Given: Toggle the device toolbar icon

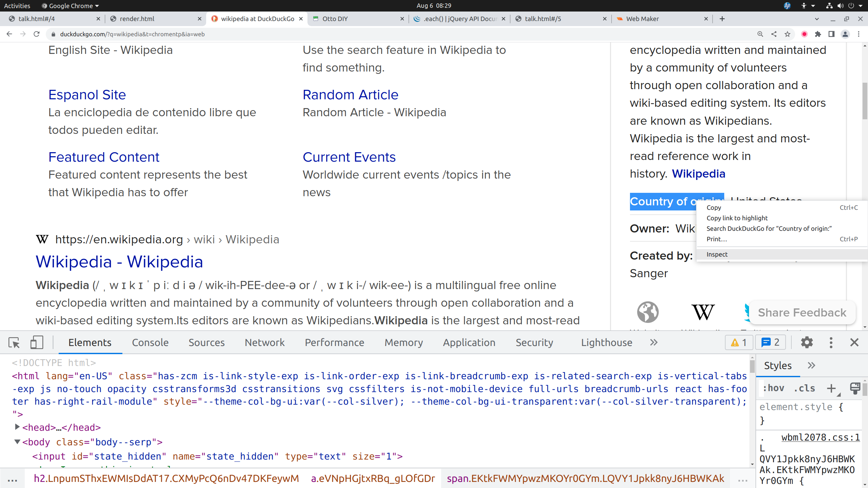Looking at the screenshot, I should point(37,343).
